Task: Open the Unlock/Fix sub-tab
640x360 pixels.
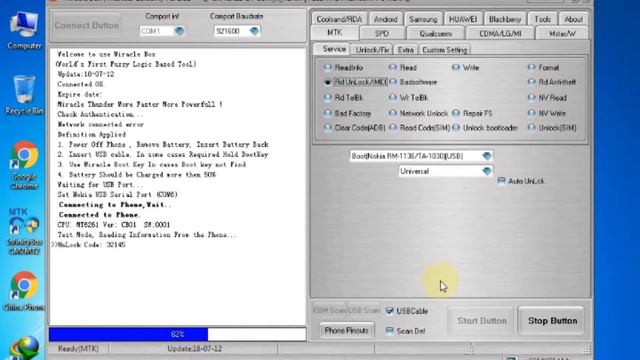Action: coord(372,50)
